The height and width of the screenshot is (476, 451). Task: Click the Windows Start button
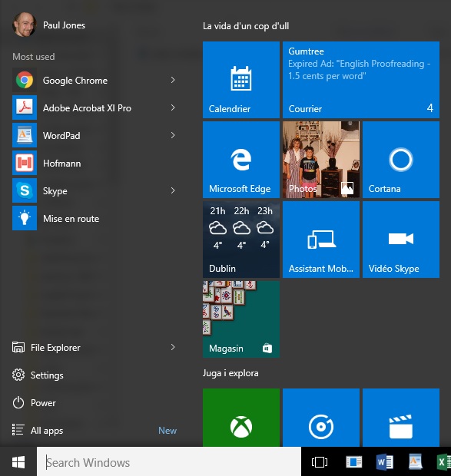18,461
